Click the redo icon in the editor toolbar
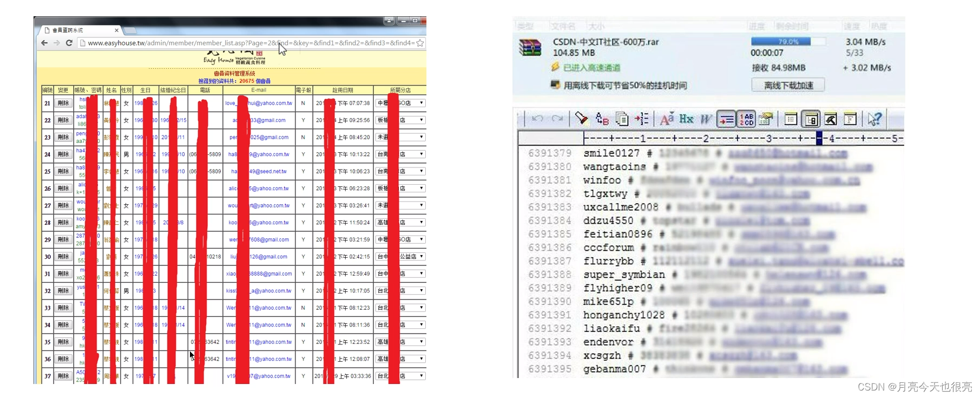 pos(557,119)
